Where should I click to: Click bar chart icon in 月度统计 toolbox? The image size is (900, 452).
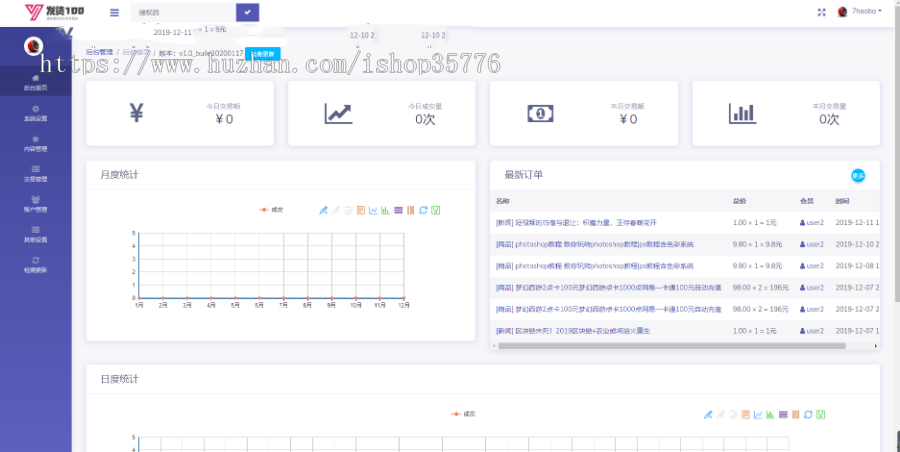(x=385, y=210)
